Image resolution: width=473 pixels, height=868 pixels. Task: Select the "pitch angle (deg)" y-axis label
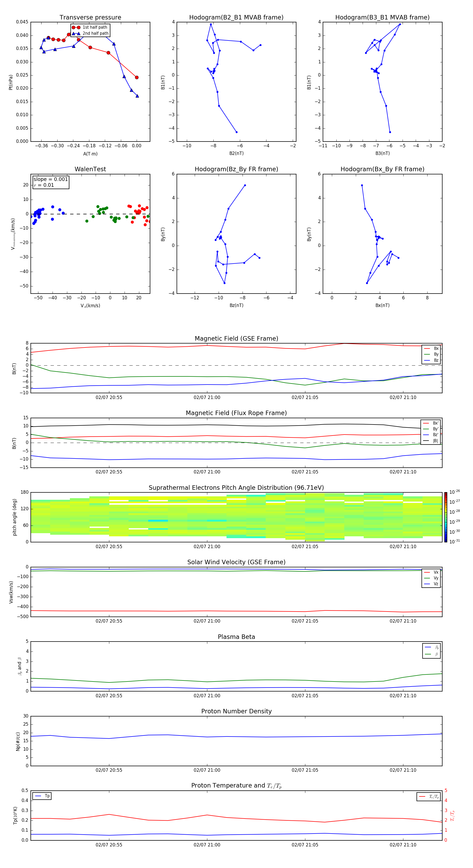[14, 517]
